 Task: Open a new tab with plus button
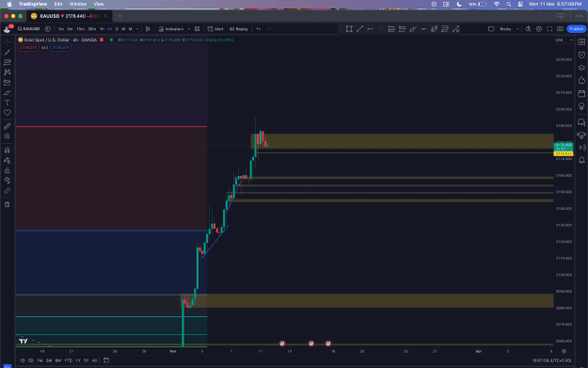[x=120, y=16]
